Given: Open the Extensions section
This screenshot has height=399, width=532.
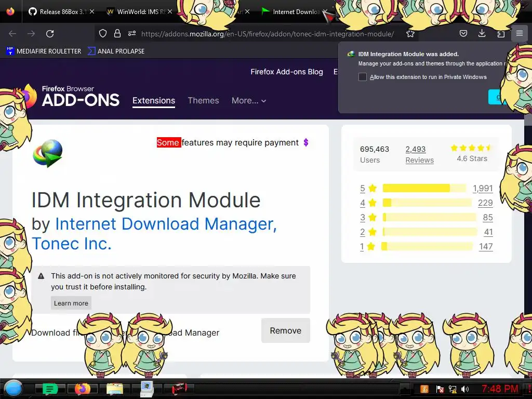Looking at the screenshot, I should 154,101.
